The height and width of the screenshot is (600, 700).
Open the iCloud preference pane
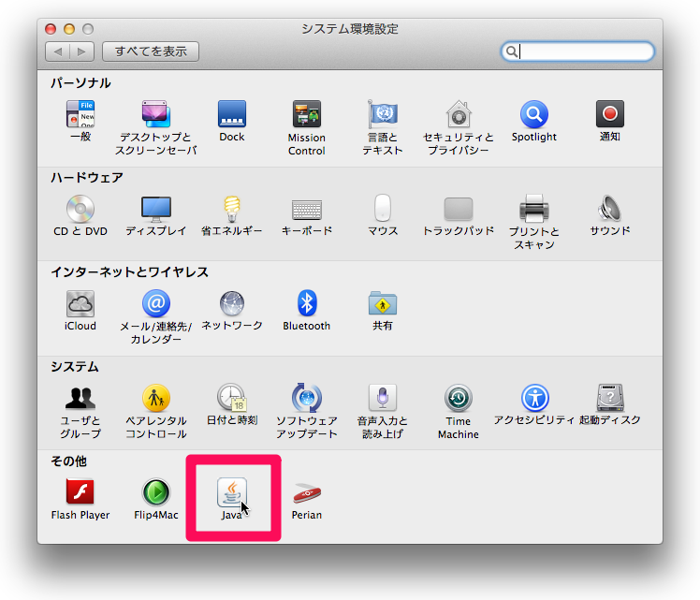pos(80,303)
